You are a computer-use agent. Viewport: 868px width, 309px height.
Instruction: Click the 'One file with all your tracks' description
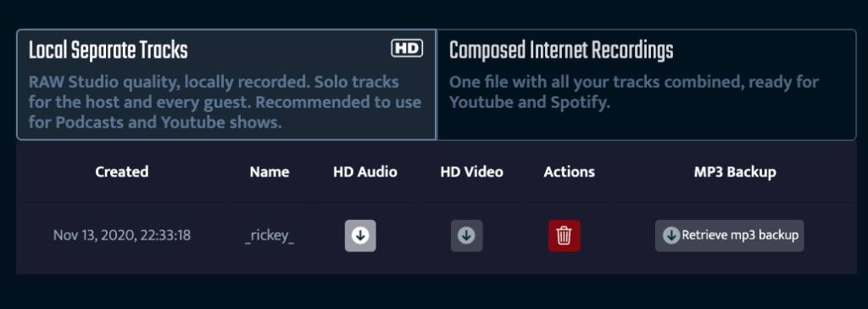pos(634,93)
